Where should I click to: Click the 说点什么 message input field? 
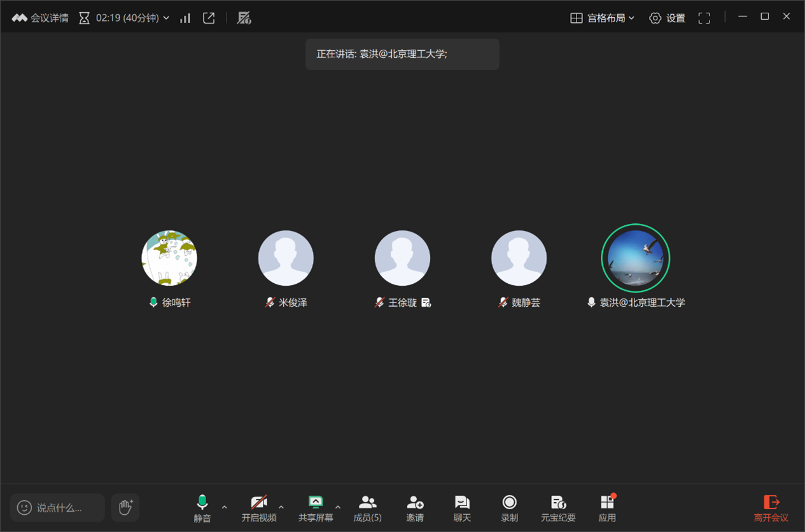[58, 507]
